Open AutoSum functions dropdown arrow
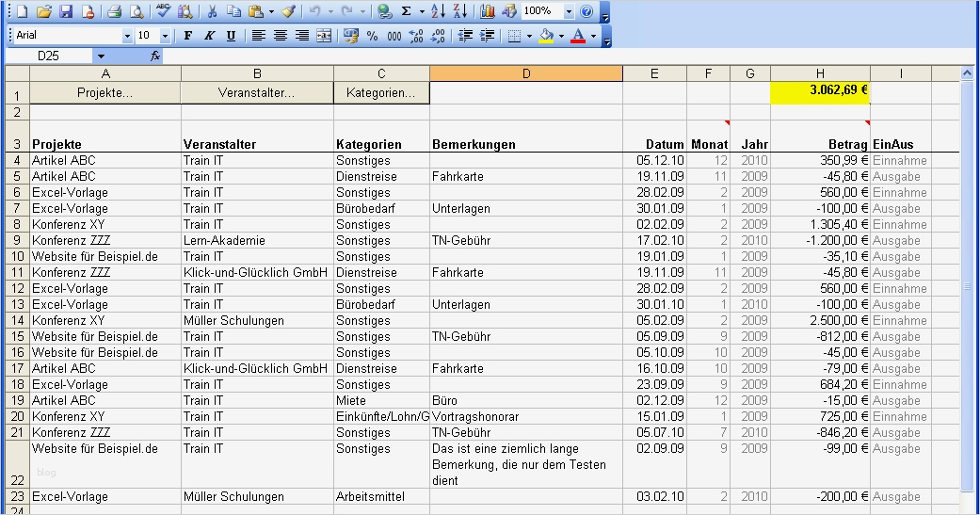Image resolution: width=980 pixels, height=515 pixels. pos(422,11)
